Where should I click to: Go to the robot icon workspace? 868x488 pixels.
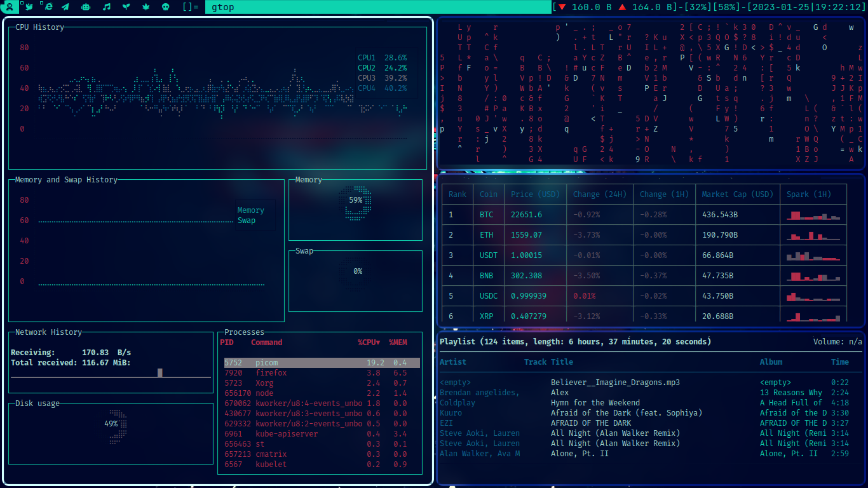86,7
